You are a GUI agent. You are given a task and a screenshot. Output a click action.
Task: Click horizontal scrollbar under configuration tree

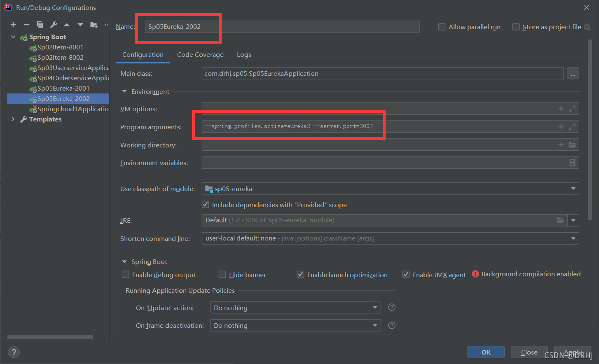pos(50,337)
